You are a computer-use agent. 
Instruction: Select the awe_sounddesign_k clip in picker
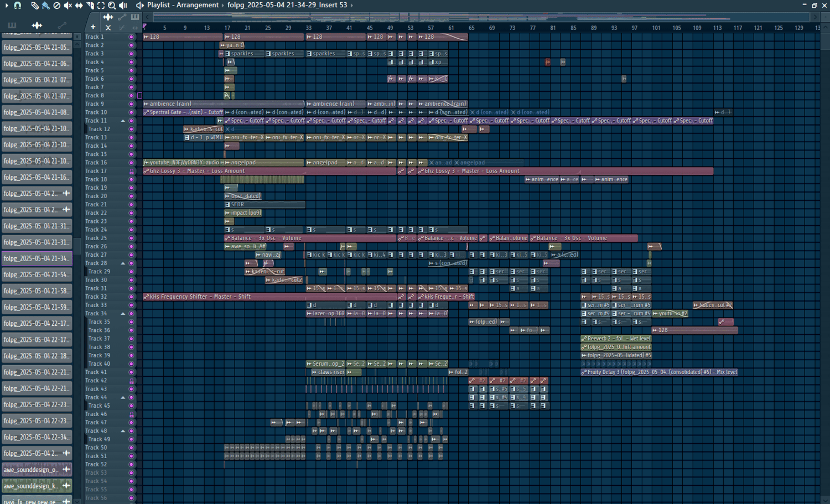[x=37, y=486]
